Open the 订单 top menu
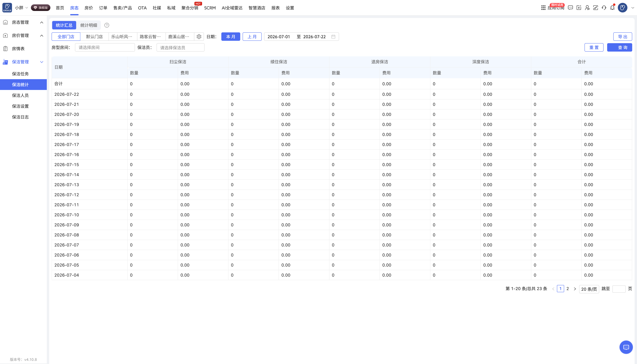This screenshot has width=637, height=364. click(103, 8)
